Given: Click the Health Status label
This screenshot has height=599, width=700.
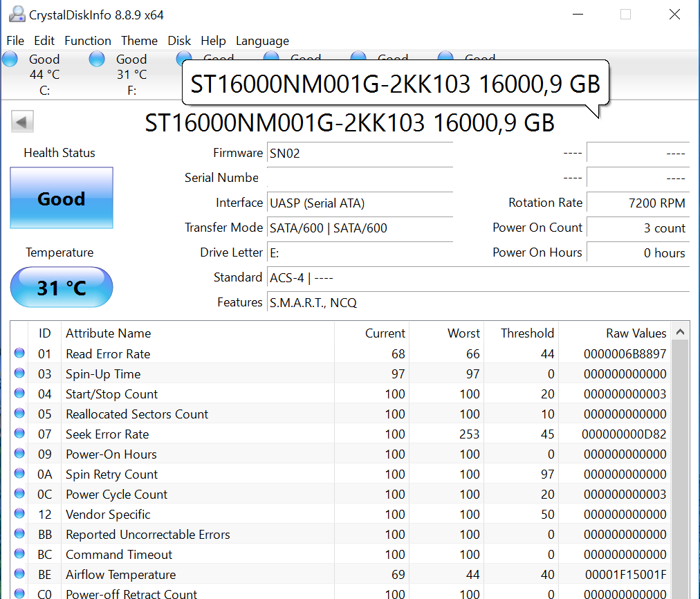Looking at the screenshot, I should click(x=59, y=153).
